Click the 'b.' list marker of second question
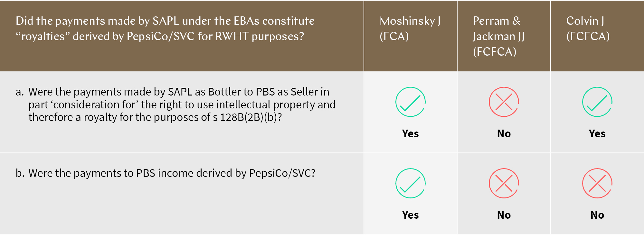Image resolution: width=644 pixels, height=237 pixels. (20, 173)
